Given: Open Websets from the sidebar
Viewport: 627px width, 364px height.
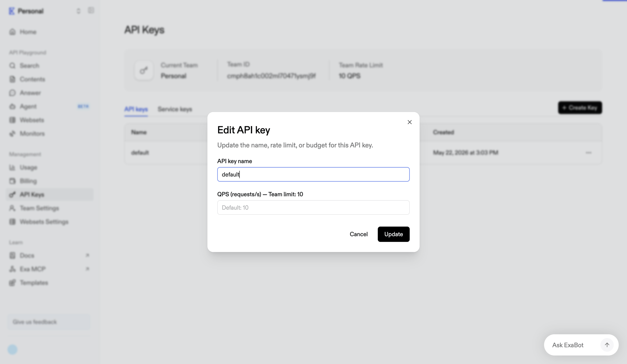Looking at the screenshot, I should pos(50,120).
